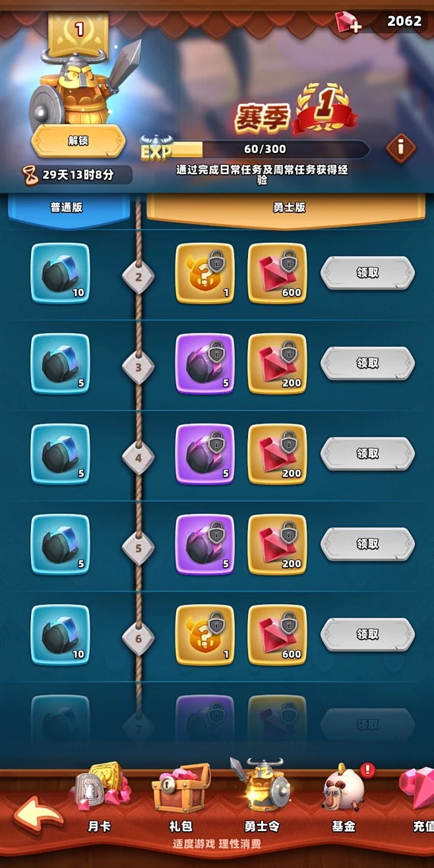
Task: Click the red gem plus icon
Action: [348, 22]
